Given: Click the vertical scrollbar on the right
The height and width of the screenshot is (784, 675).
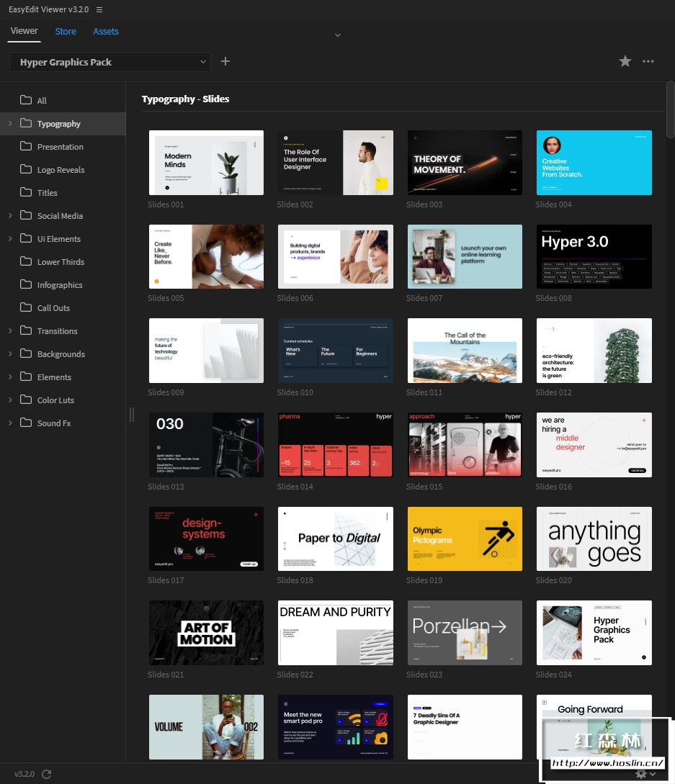Looking at the screenshot, I should (x=671, y=108).
